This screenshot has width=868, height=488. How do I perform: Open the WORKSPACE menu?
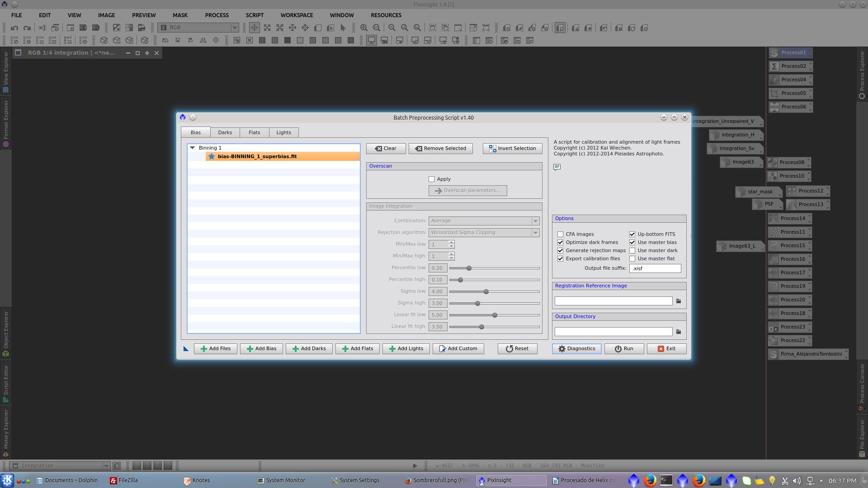point(297,15)
